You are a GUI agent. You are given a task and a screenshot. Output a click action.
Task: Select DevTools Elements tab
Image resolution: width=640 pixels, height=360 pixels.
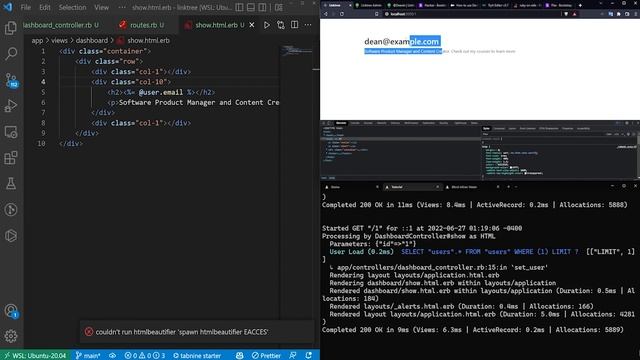tap(341, 123)
